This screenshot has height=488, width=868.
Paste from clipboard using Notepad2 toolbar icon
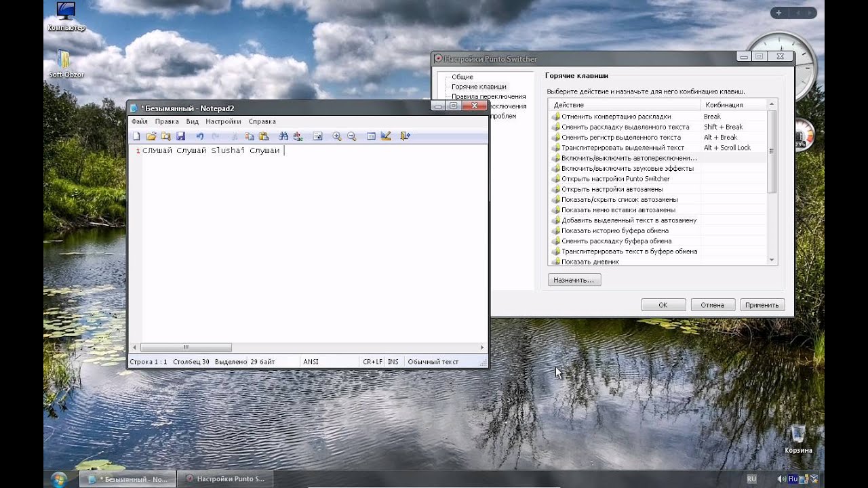click(264, 136)
